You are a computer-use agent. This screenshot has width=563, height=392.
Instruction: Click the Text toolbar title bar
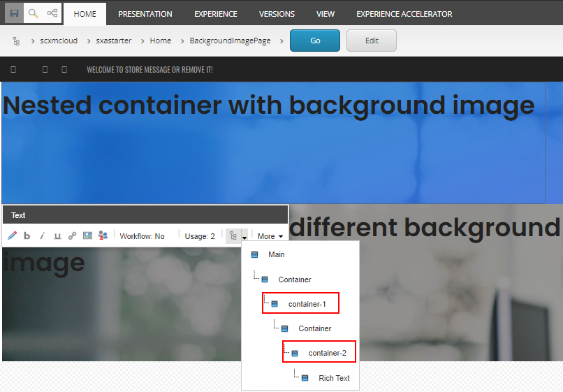click(145, 215)
